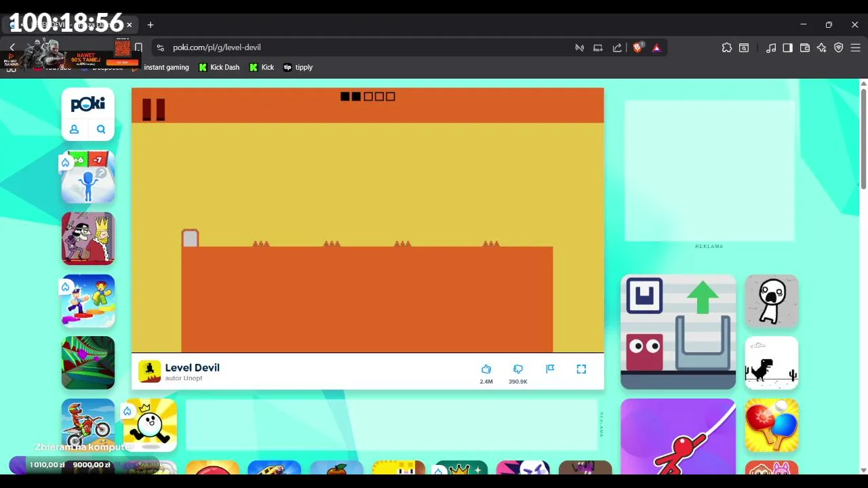868x488 pixels.
Task: Open the ping pong paddles game thumbnail
Action: pos(772,425)
